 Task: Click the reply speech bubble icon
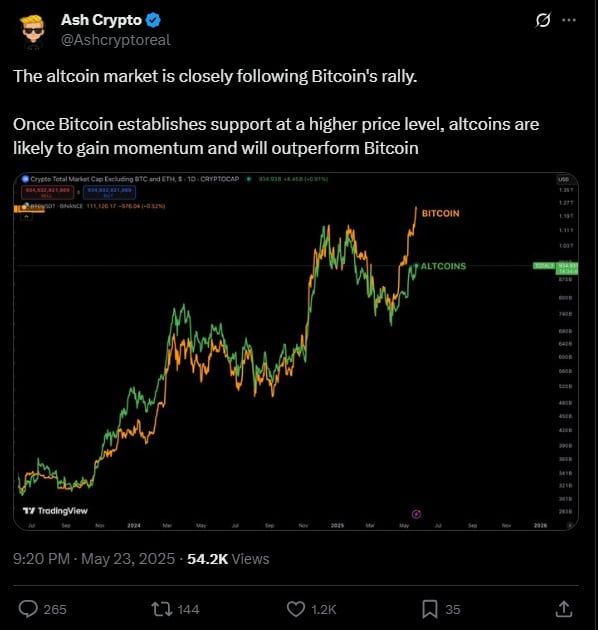28,609
